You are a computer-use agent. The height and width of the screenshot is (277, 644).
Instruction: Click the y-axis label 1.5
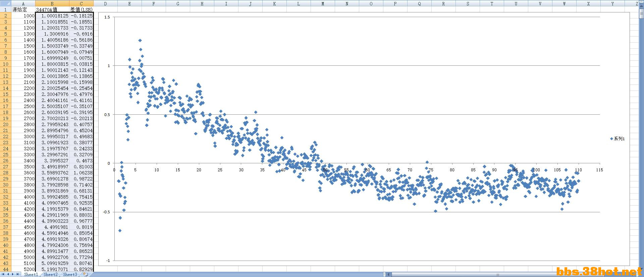[x=107, y=17]
